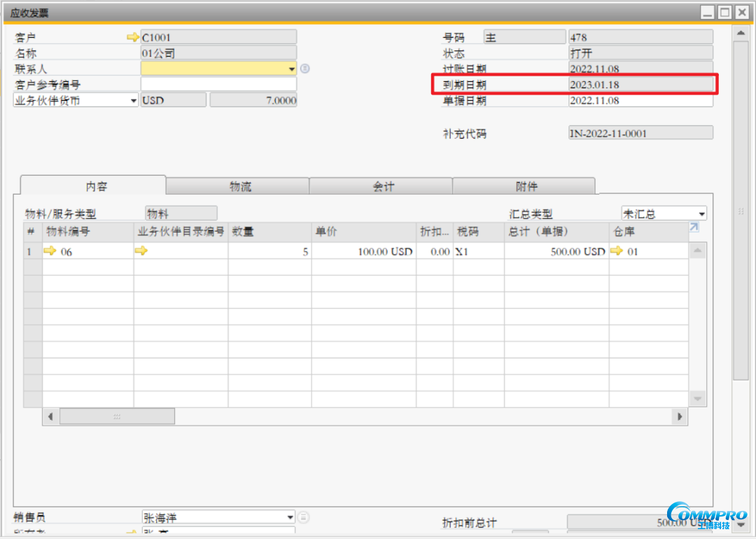Viewport: 756px width, 539px height.
Task: Click the link arrow in the 业务伙伴目录编号 cell
Action: click(141, 251)
